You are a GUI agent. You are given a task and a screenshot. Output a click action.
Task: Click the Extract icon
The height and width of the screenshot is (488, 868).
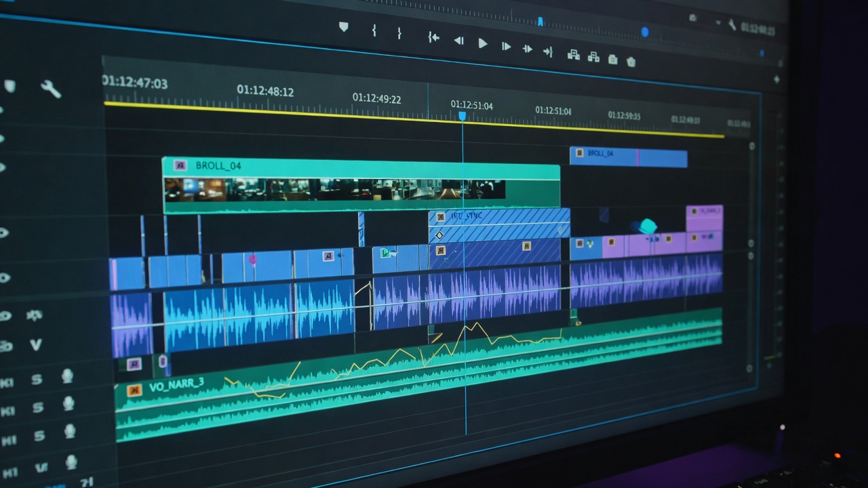coord(593,57)
